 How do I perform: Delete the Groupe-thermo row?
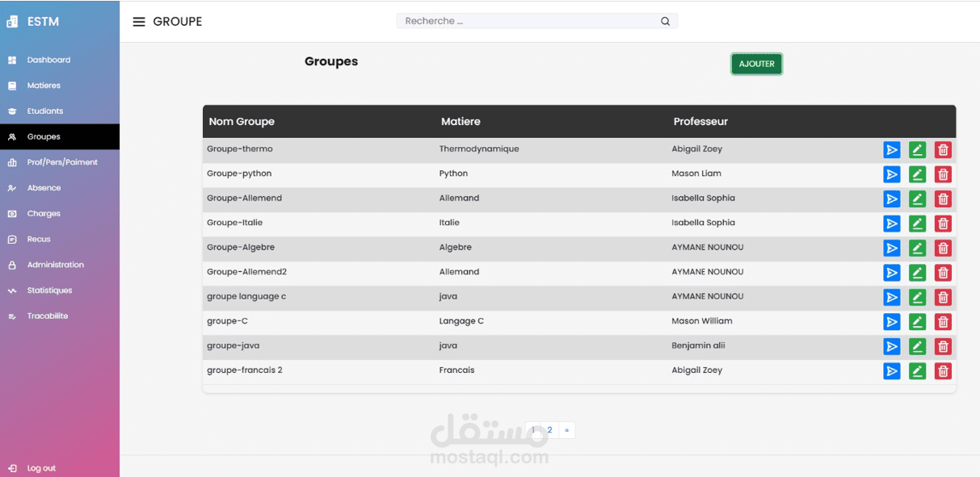point(943,149)
